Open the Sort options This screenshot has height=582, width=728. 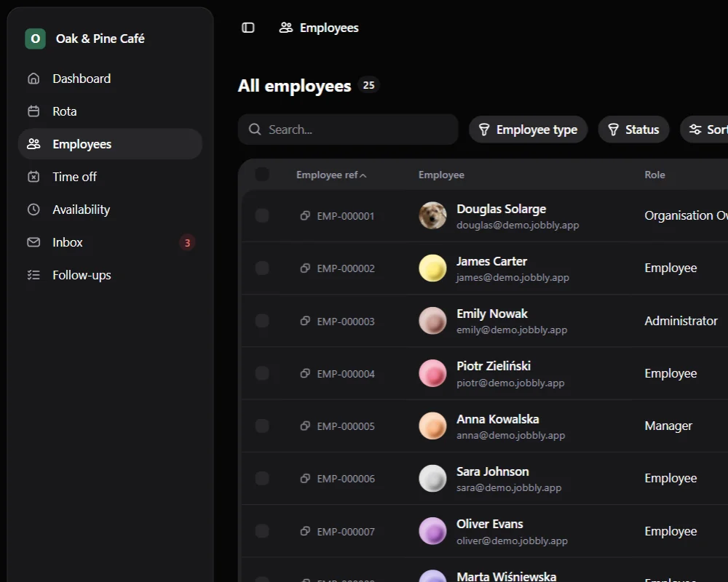(705, 129)
